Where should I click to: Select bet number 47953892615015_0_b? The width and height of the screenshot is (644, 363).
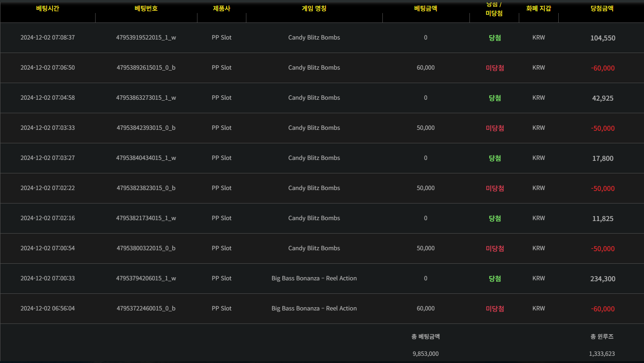point(146,68)
